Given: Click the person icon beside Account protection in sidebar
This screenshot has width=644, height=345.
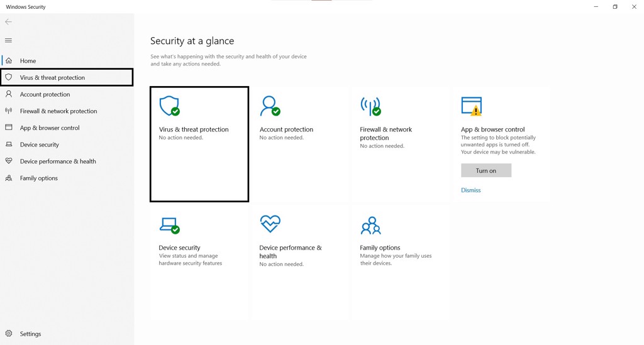Looking at the screenshot, I should [9, 94].
